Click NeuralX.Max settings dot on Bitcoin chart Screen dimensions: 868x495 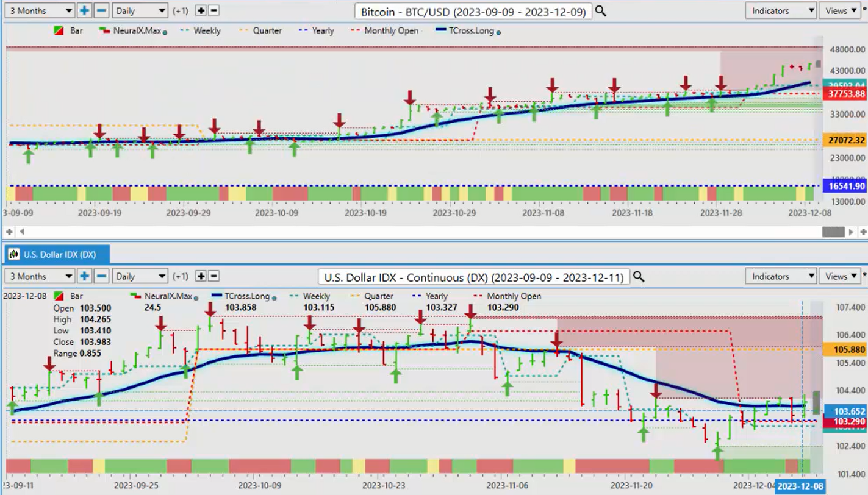(x=165, y=32)
